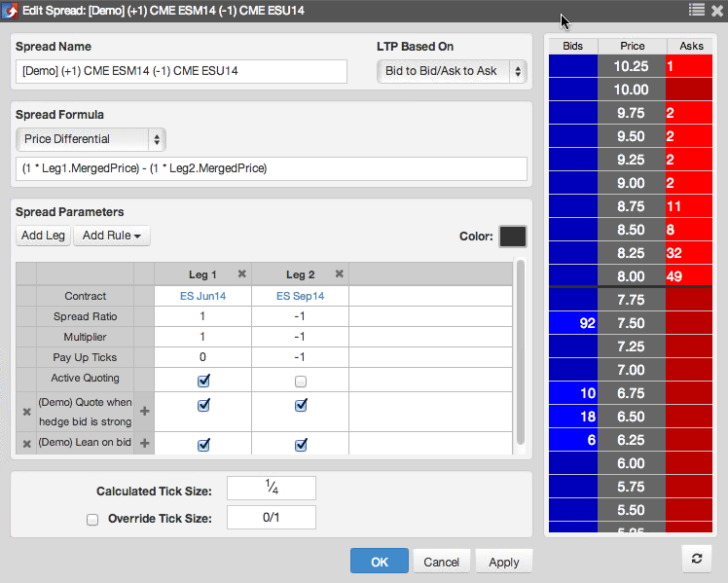Open the LTP Based On dropdown

[x=452, y=71]
